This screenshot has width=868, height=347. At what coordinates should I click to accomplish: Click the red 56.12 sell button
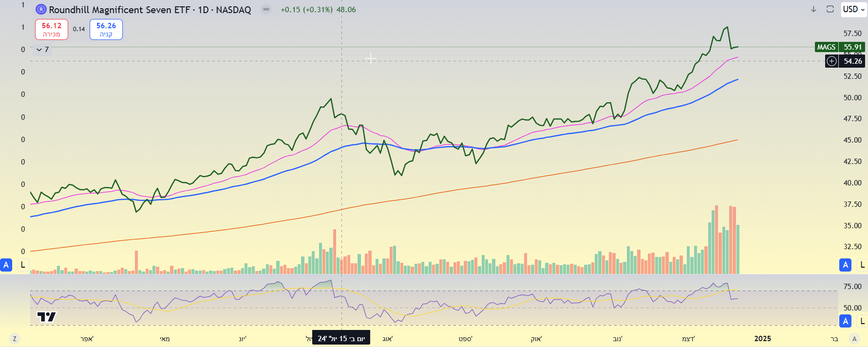[52, 29]
